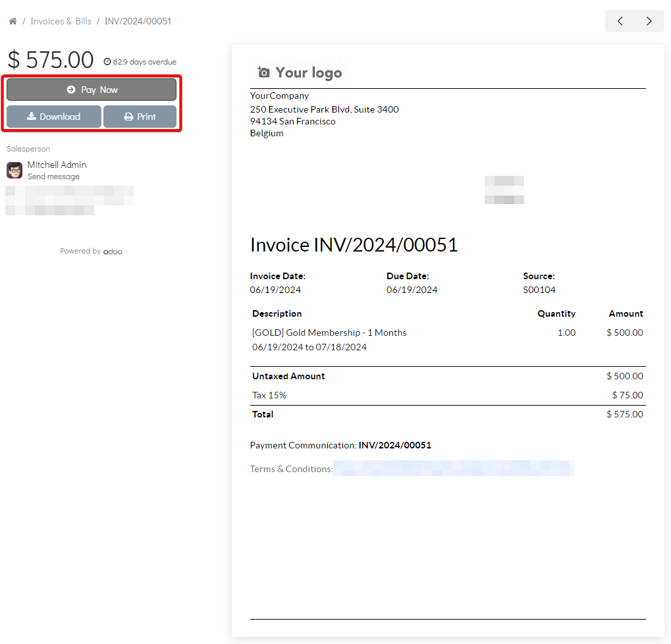Print the invoice

point(140,117)
